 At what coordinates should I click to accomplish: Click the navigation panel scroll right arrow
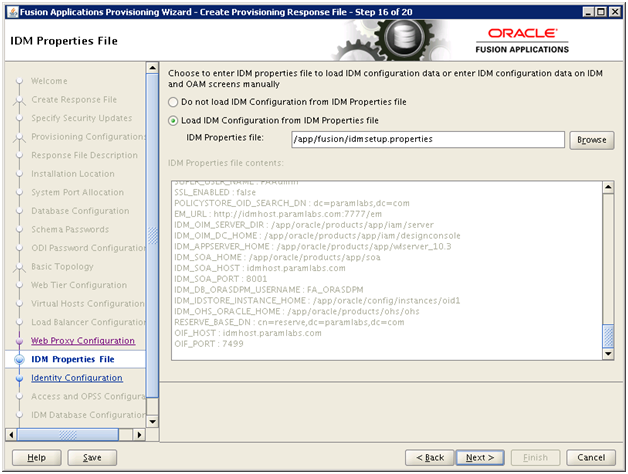(139, 434)
